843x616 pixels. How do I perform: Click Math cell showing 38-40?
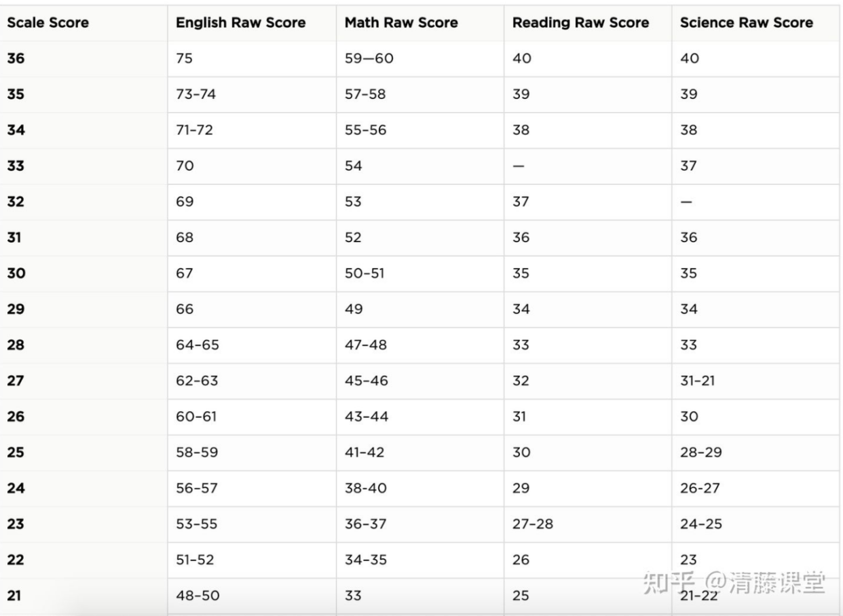tap(365, 488)
